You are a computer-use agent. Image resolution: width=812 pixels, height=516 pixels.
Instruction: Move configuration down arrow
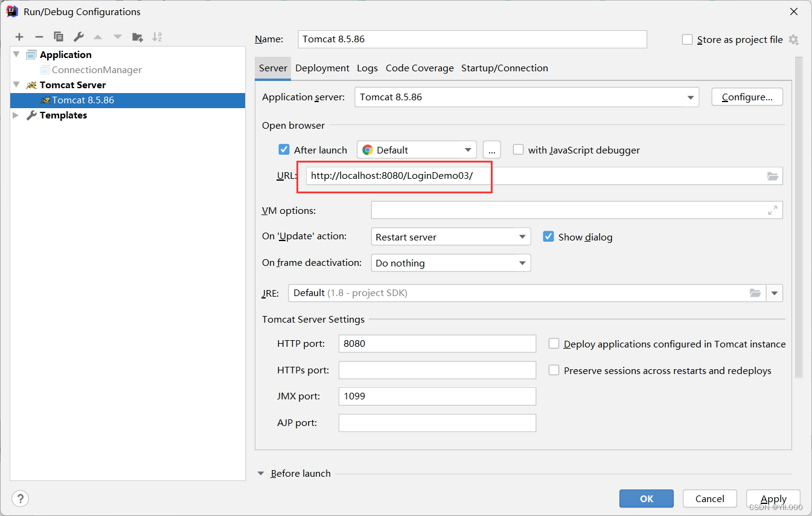pos(117,37)
